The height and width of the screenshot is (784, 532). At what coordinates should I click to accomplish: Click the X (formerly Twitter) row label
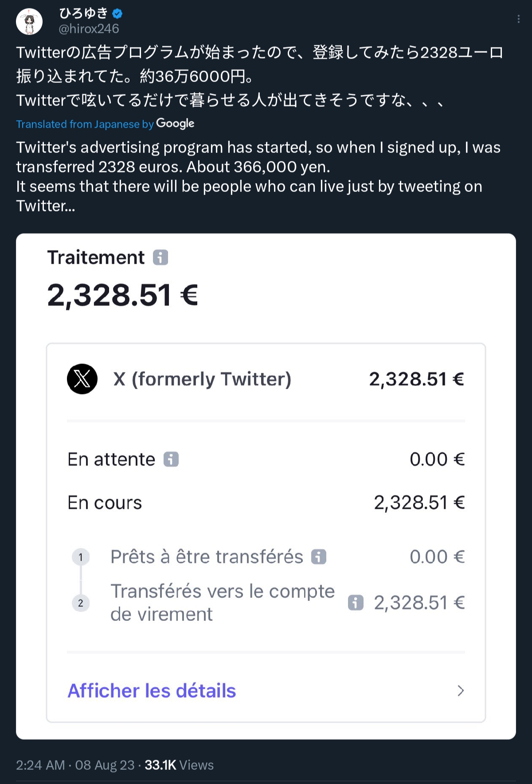pos(202,379)
